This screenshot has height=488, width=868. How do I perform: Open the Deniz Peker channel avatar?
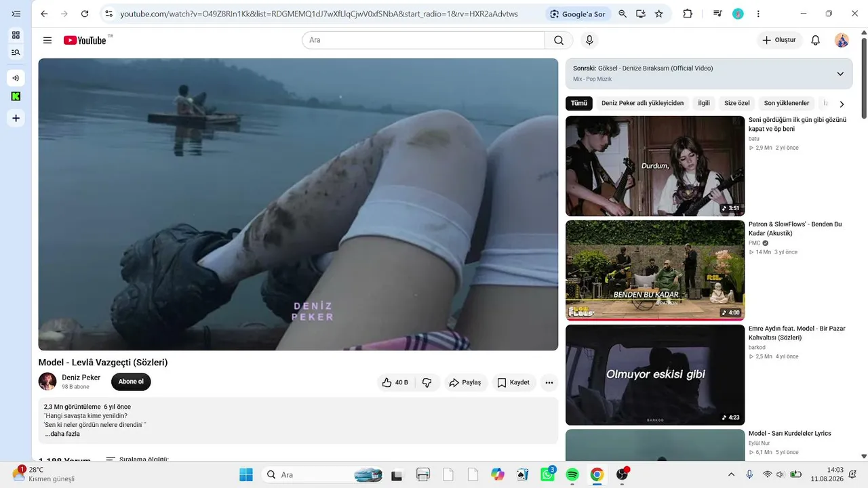(47, 382)
